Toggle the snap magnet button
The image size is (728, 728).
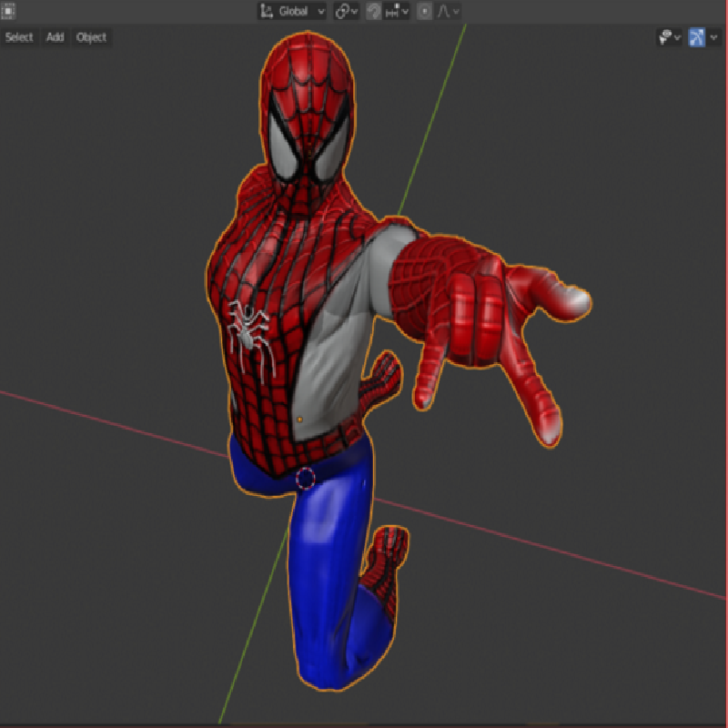(374, 11)
